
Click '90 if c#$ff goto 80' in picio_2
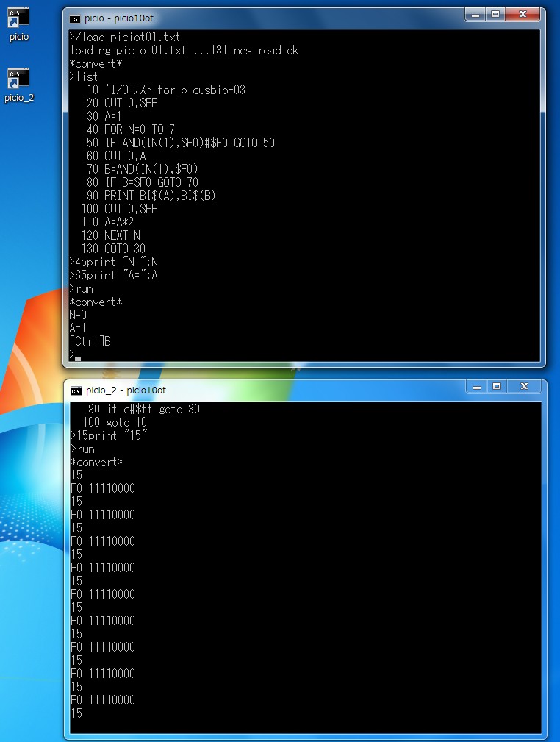click(x=144, y=409)
